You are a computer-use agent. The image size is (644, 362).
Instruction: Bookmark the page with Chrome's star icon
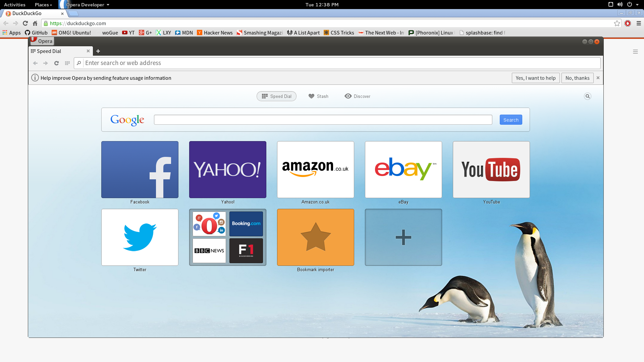click(x=617, y=23)
